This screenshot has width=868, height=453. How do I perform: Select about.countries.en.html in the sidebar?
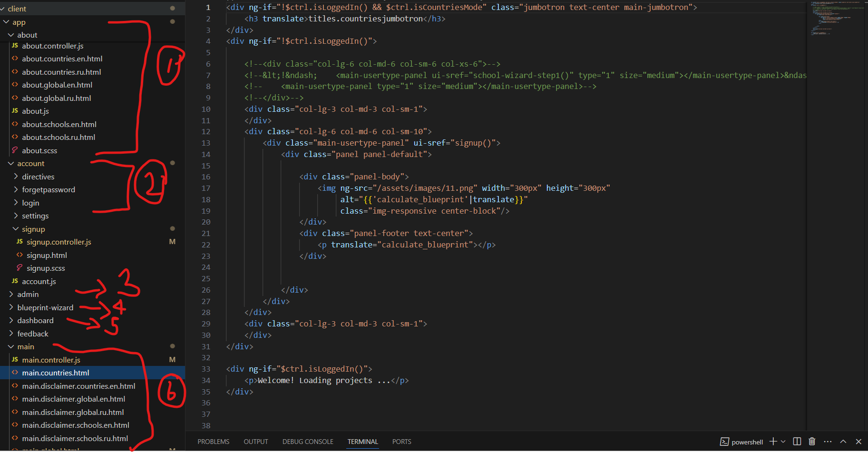[x=62, y=59]
